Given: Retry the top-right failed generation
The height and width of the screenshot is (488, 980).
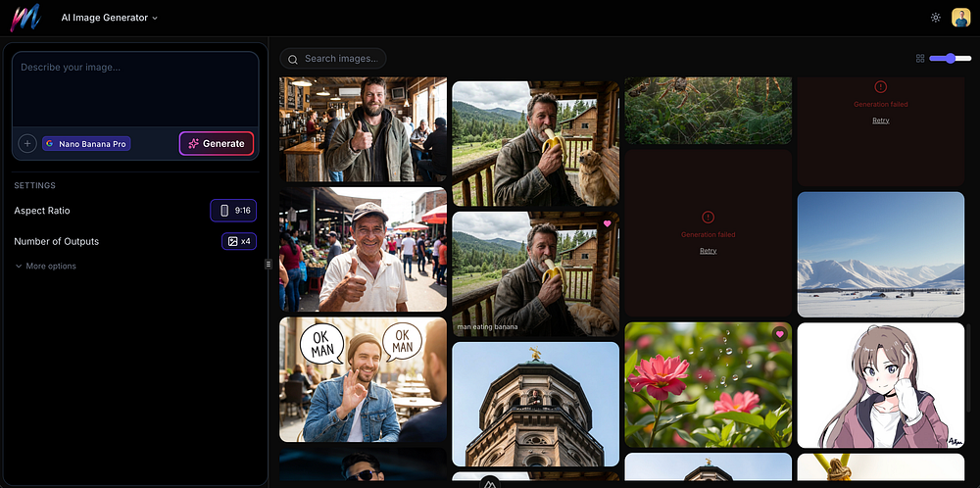Looking at the screenshot, I should pos(881,120).
